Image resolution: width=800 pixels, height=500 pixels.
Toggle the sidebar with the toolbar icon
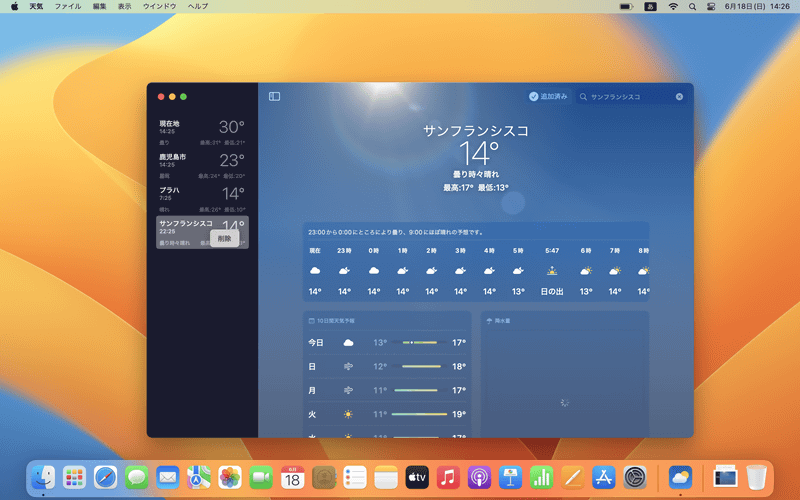[274, 96]
